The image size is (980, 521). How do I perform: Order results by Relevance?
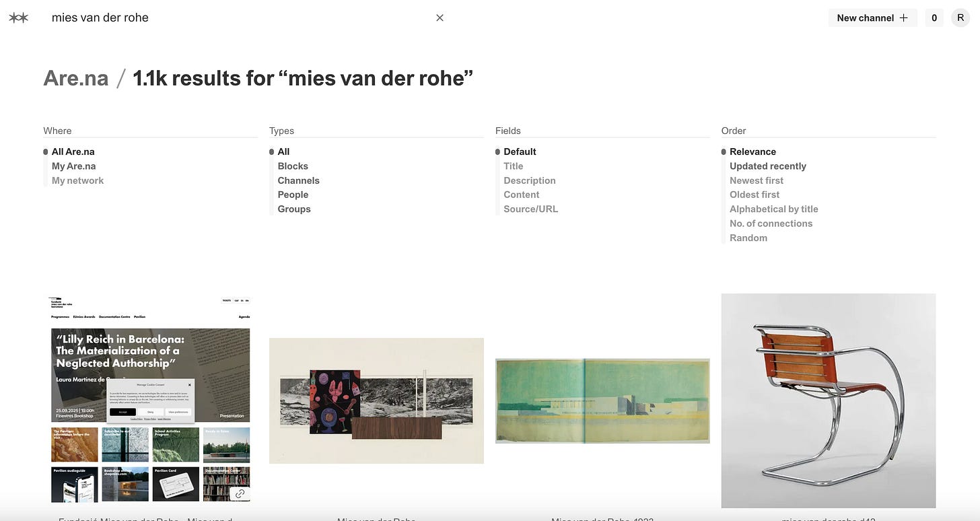click(x=753, y=151)
